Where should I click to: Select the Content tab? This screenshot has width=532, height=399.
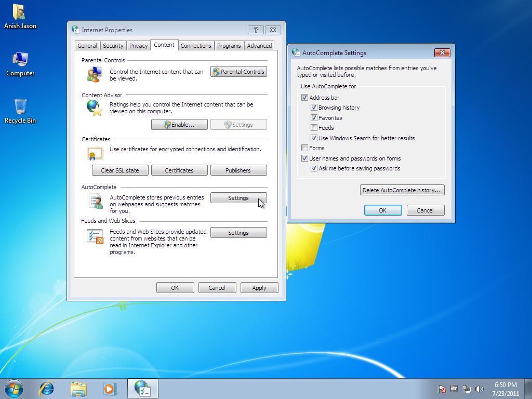point(164,45)
